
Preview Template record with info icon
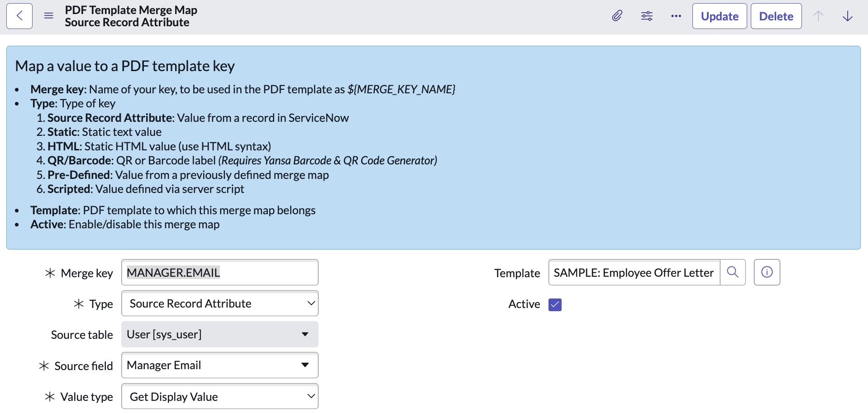pyautogui.click(x=767, y=272)
